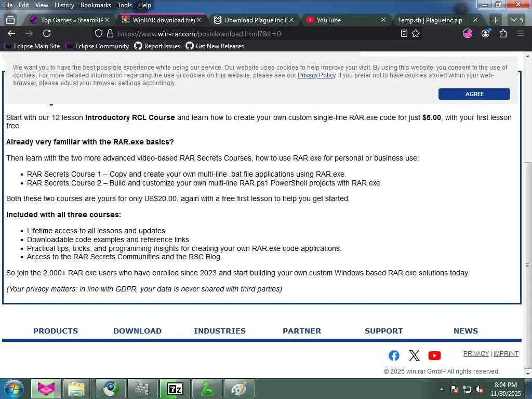Open the DOWNLOAD footer menu
This screenshot has height=399, width=532.
pyautogui.click(x=137, y=331)
